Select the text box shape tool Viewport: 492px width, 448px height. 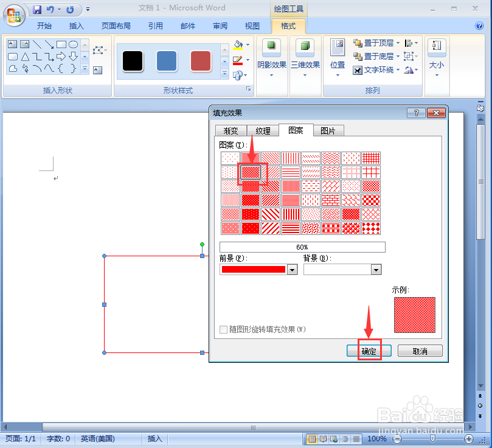coord(12,44)
